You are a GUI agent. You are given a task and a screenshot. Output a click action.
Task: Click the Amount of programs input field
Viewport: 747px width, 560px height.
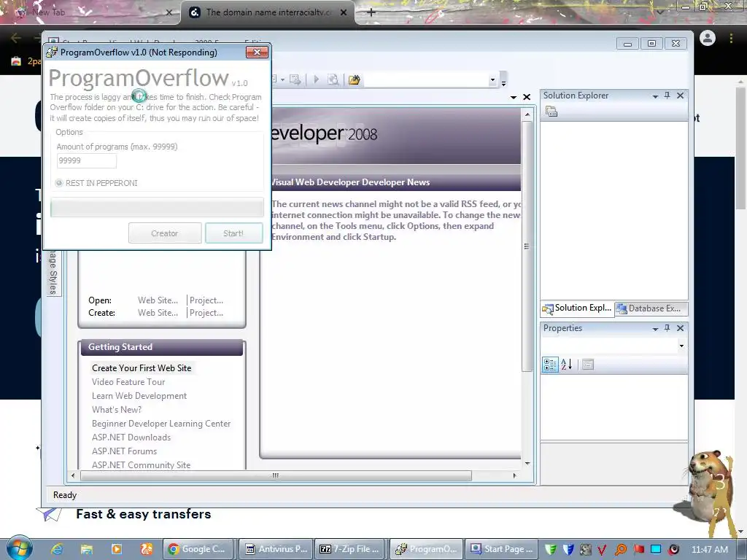[86, 160]
